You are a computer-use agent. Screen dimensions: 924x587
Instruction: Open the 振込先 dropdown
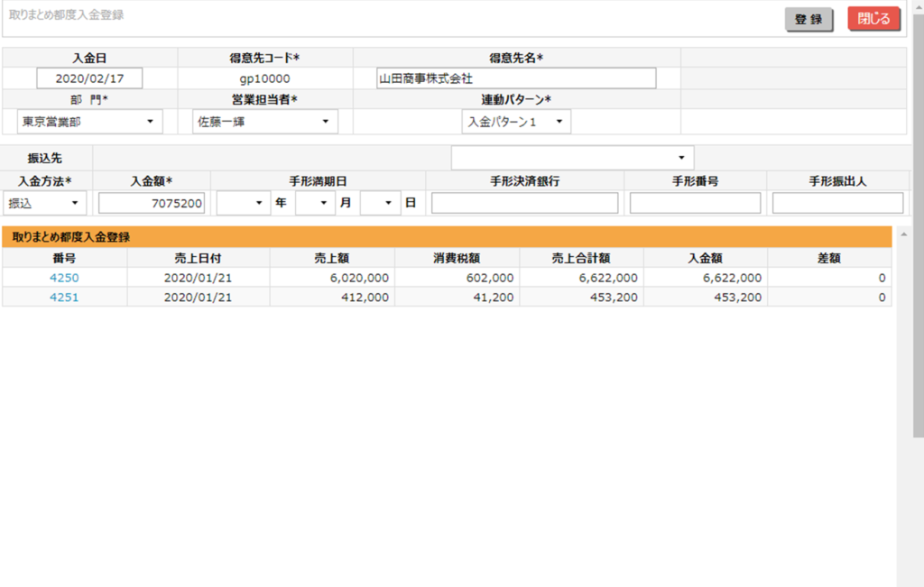(x=572, y=157)
